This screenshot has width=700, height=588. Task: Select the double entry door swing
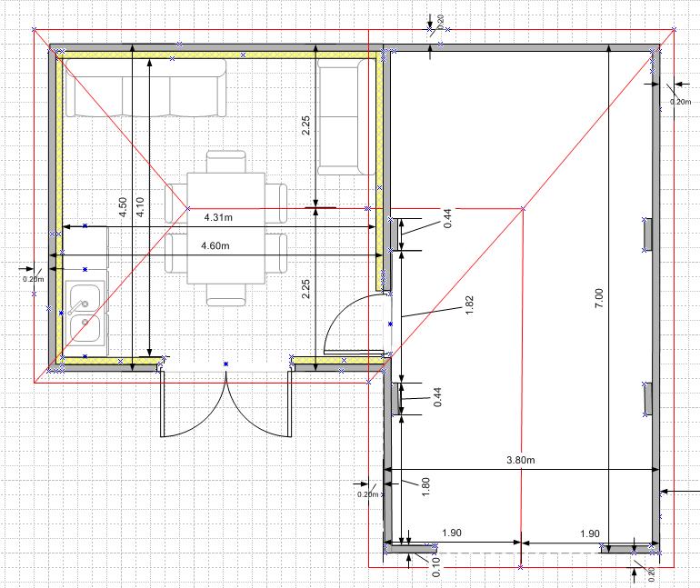225,403
